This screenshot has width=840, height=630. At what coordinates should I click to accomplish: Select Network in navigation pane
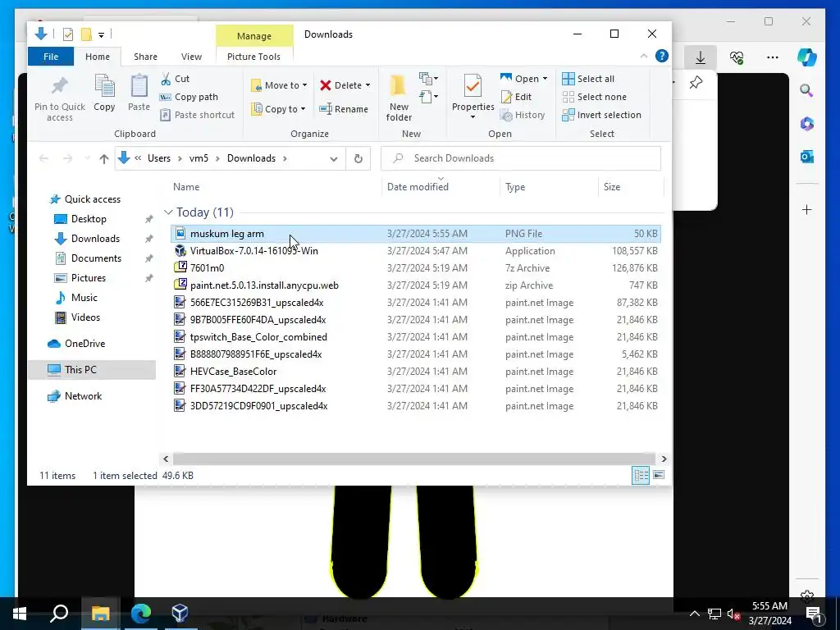(x=83, y=396)
